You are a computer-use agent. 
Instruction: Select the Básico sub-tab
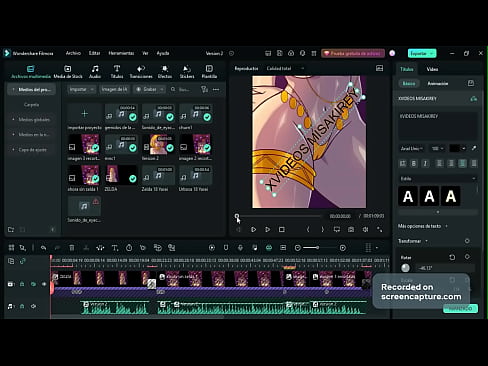(409, 84)
